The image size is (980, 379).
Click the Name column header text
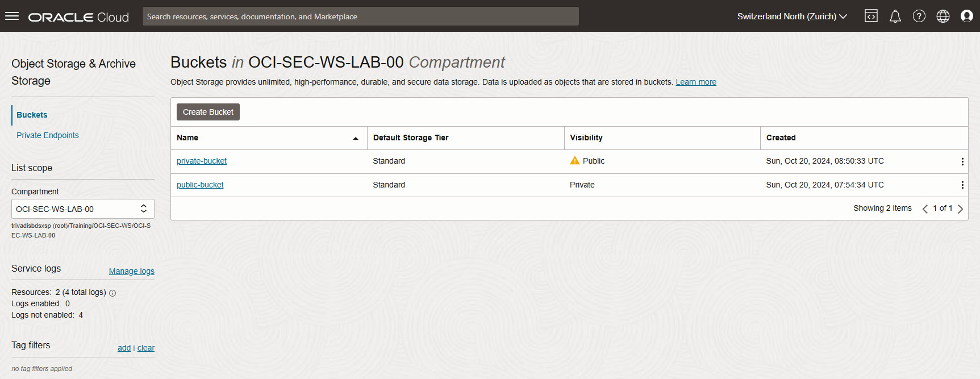pyautogui.click(x=187, y=138)
